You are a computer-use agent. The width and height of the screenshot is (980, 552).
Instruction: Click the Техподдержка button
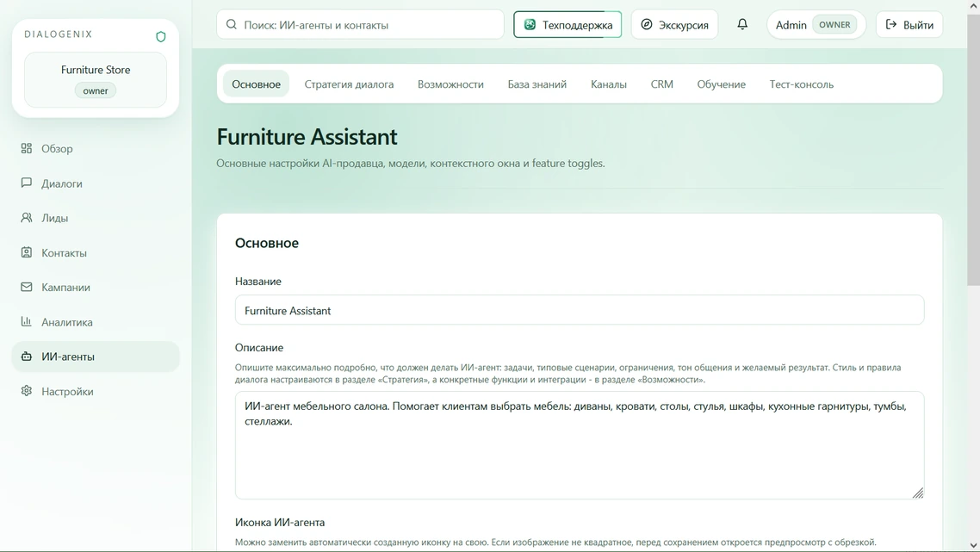pyautogui.click(x=568, y=24)
